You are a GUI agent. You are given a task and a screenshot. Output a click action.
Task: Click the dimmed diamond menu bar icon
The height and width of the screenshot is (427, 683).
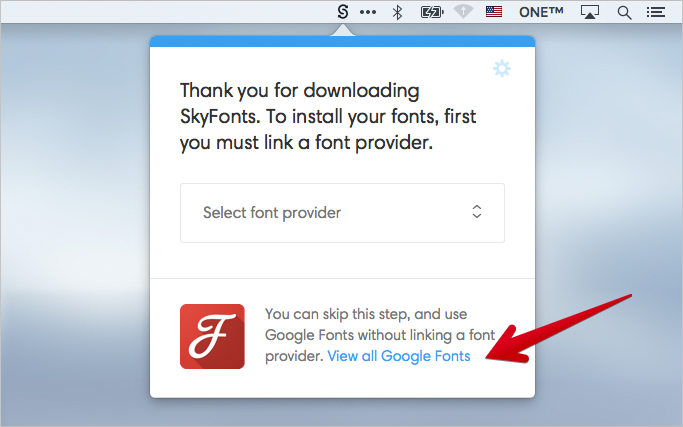[x=463, y=12]
